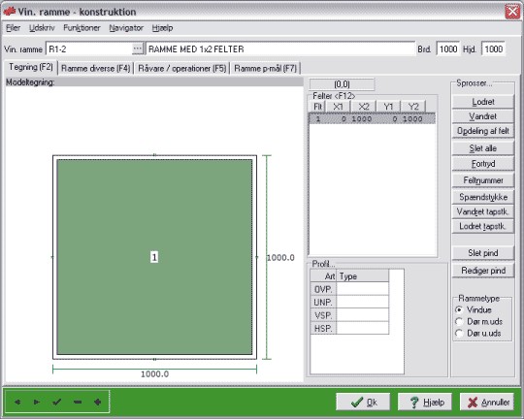Click the Slet alle button
Viewport: 524px width, 420px height.
pyautogui.click(x=483, y=148)
